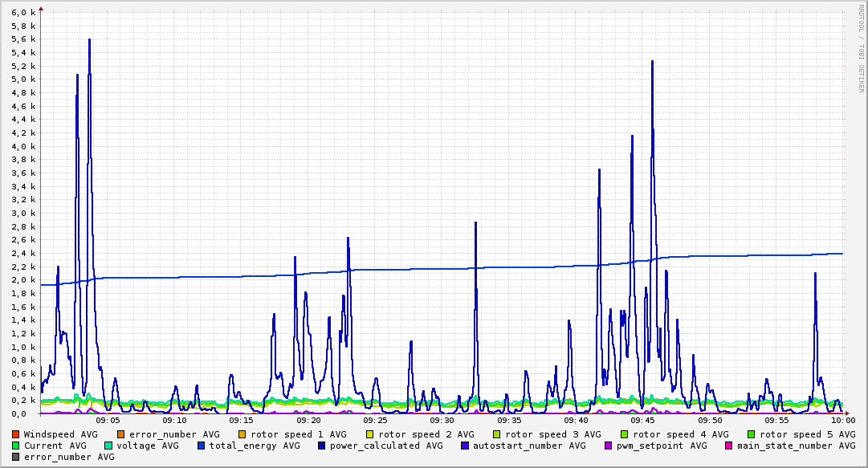Click the teal voltage AVG legend swatch
Image resolution: width=868 pixels, height=468 pixels.
pos(108,446)
